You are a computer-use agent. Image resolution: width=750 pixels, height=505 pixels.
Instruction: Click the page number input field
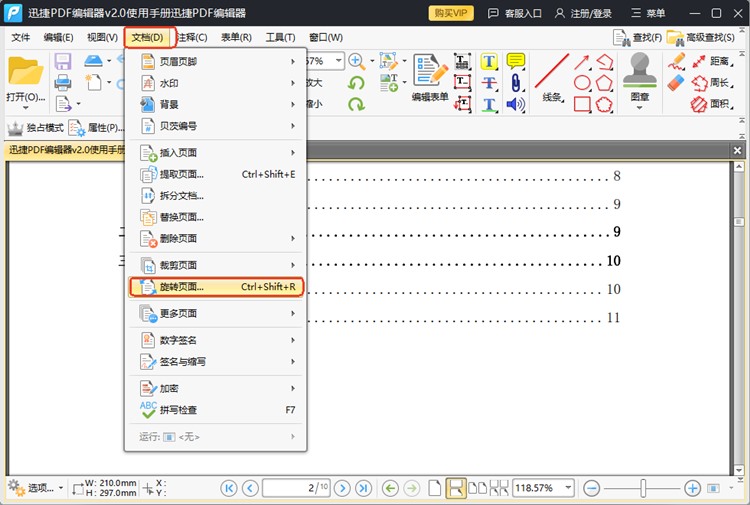click(x=296, y=488)
